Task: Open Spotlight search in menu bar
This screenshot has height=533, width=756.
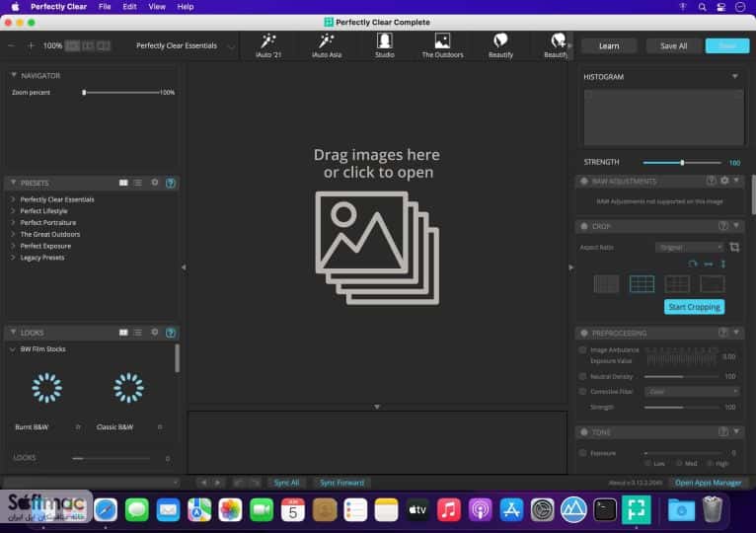Action: pyautogui.click(x=702, y=7)
